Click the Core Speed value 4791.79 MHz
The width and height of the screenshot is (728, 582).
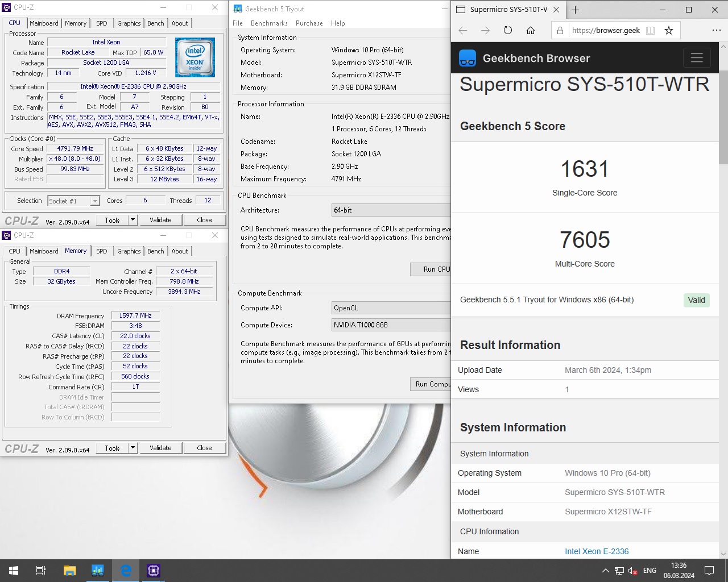[75, 148]
